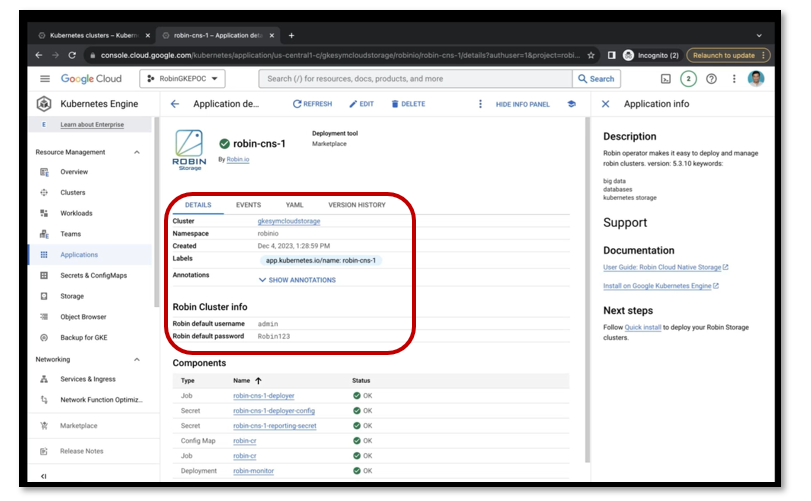Collapse the sidebar navigation panel
This screenshot has width=811, height=501.
pyautogui.click(x=43, y=476)
